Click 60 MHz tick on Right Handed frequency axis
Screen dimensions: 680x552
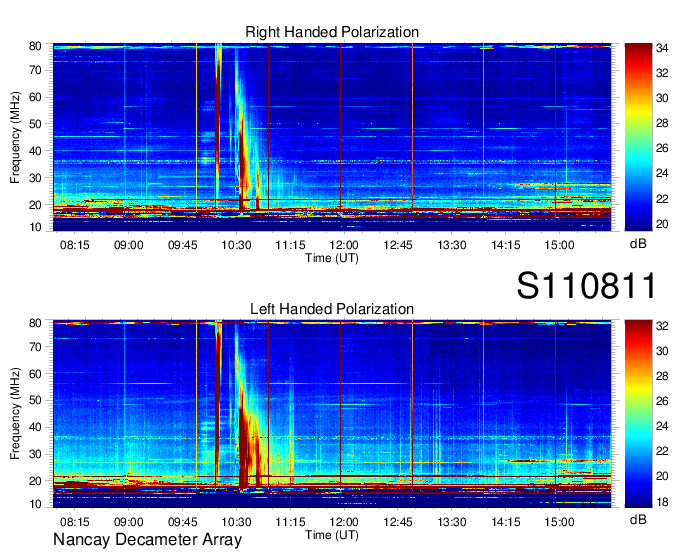35,97
